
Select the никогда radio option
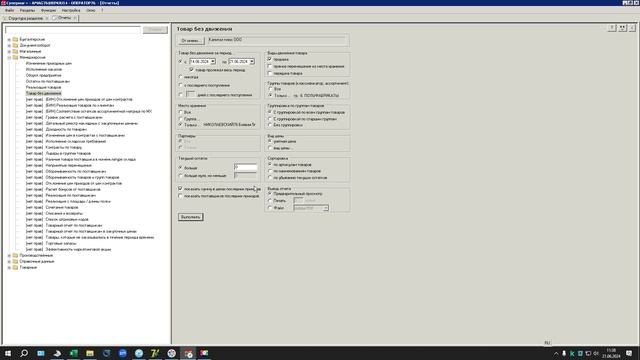(x=180, y=77)
